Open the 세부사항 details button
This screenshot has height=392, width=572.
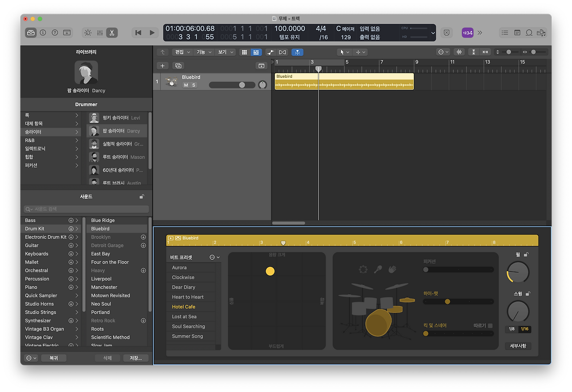coord(518,346)
